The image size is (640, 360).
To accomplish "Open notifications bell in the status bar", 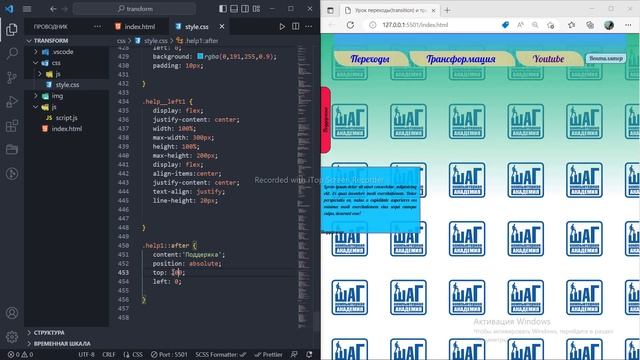I will click(x=309, y=354).
